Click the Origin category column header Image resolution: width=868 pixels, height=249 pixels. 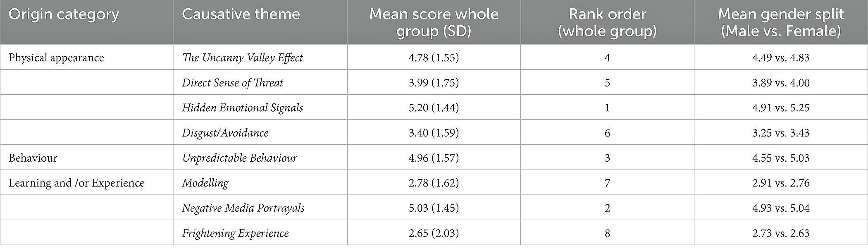(x=64, y=15)
